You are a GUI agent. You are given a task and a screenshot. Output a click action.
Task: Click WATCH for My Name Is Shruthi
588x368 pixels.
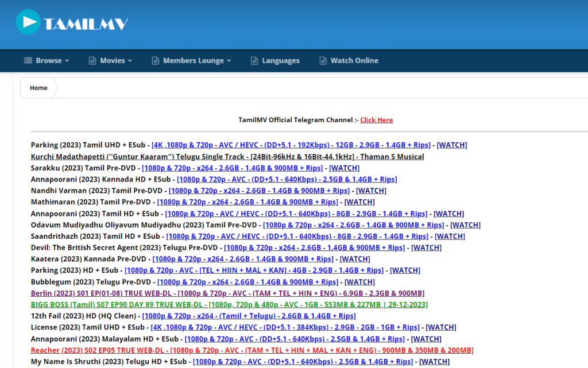click(435, 362)
